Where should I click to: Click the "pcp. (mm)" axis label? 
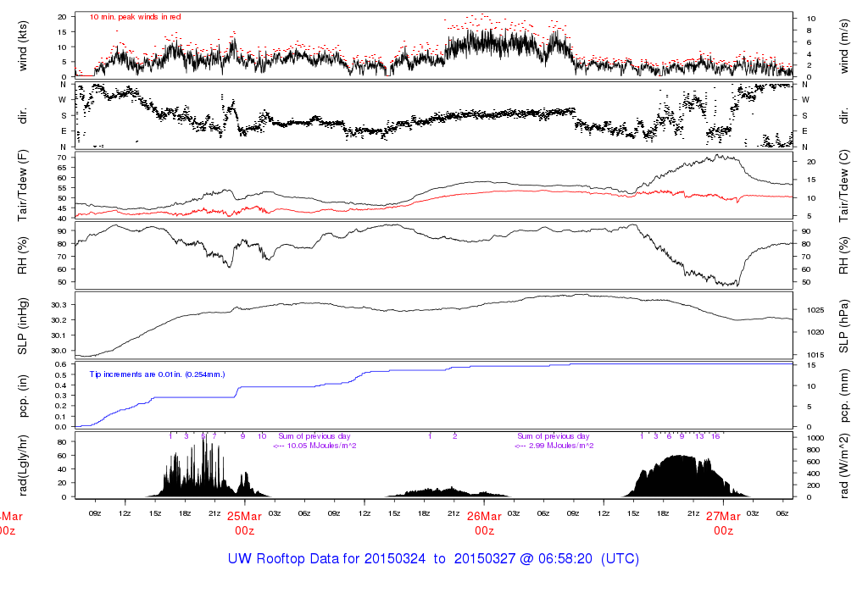click(x=843, y=396)
